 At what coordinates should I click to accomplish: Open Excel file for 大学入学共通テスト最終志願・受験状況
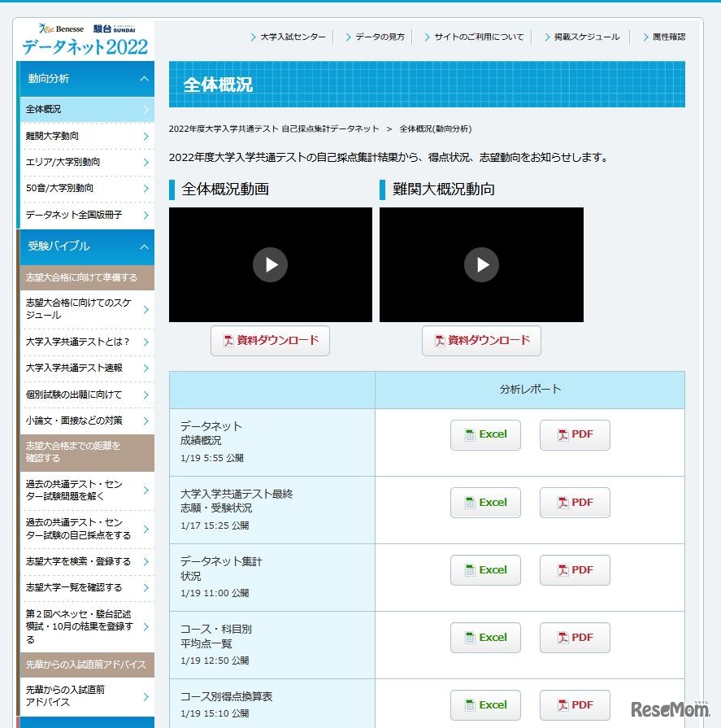[485, 503]
